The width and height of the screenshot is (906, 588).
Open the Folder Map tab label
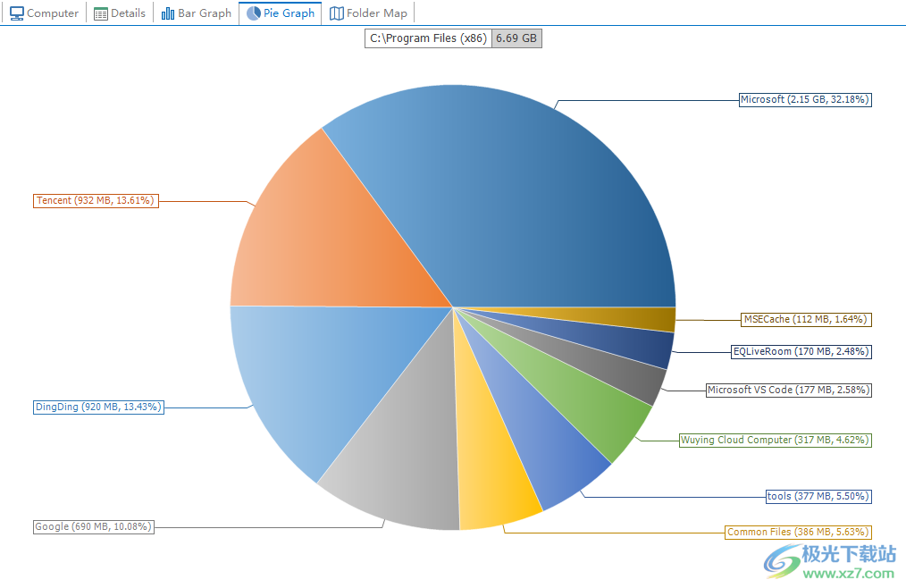pyautogui.click(x=377, y=13)
